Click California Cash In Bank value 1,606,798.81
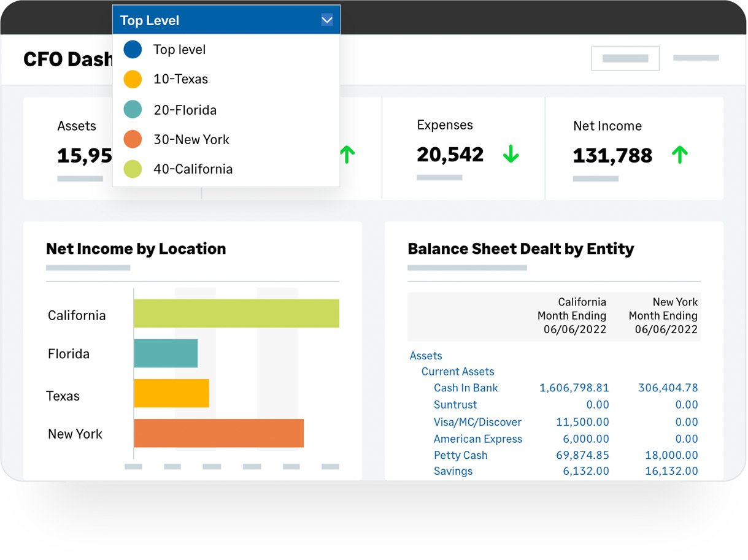Image resolution: width=748 pixels, height=560 pixels. pos(574,388)
